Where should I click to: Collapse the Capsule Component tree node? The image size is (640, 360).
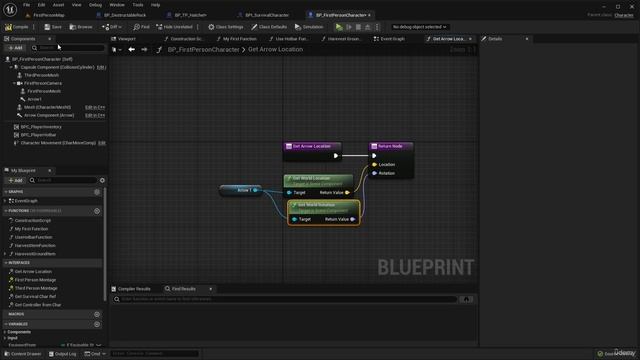point(11,67)
